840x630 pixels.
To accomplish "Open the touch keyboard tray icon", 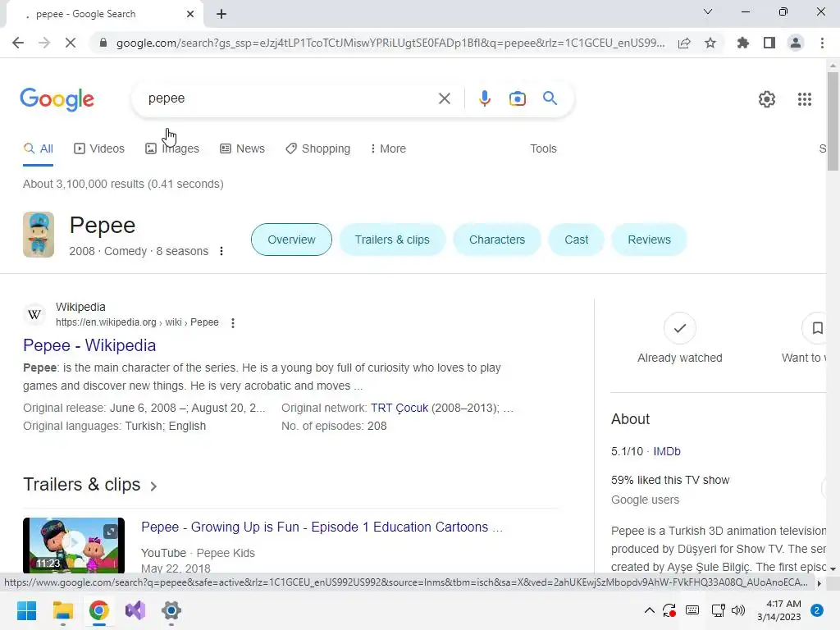I will [692, 610].
